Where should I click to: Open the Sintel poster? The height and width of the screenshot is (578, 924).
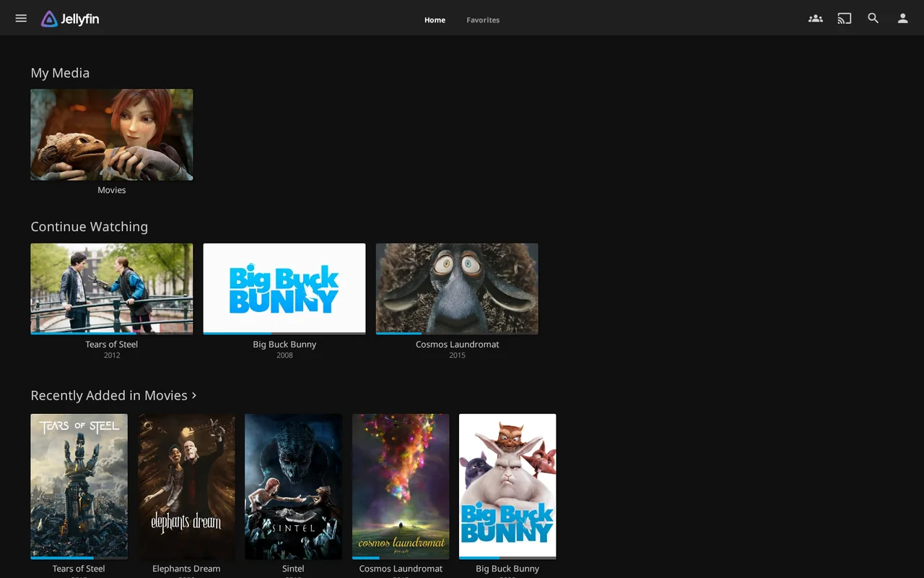293,486
